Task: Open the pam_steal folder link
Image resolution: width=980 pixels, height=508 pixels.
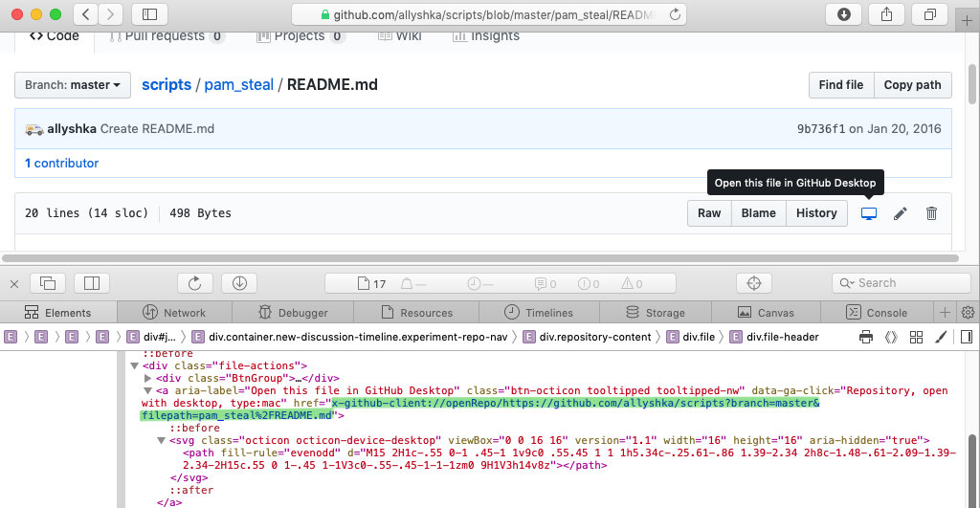Action: click(x=238, y=84)
